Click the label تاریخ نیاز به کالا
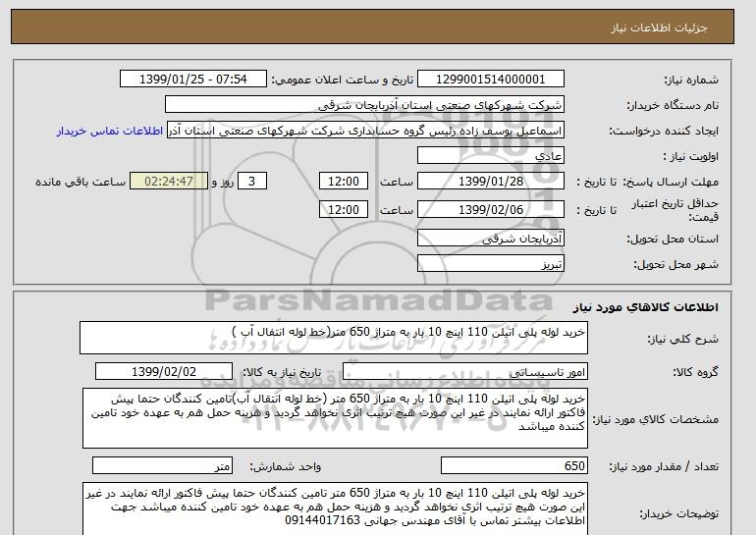 [282, 372]
